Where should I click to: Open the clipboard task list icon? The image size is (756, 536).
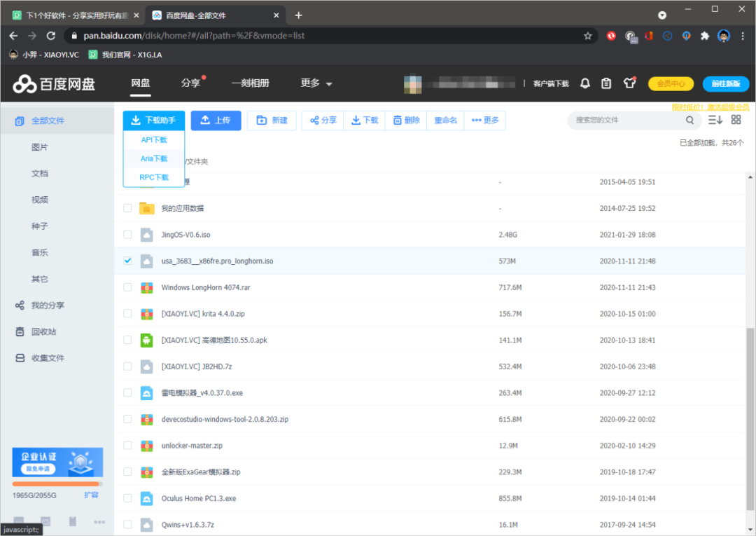[606, 83]
